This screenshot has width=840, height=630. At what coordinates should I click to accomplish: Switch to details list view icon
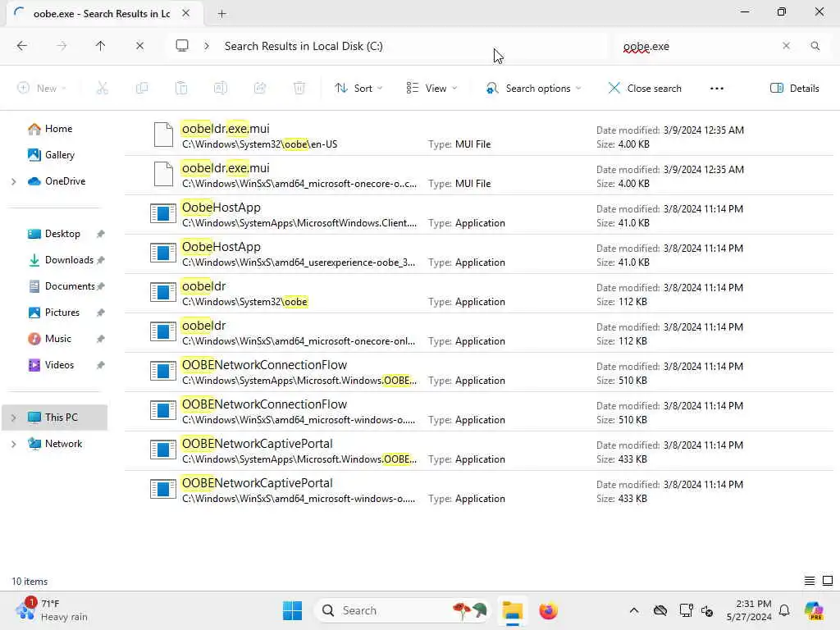(810, 581)
